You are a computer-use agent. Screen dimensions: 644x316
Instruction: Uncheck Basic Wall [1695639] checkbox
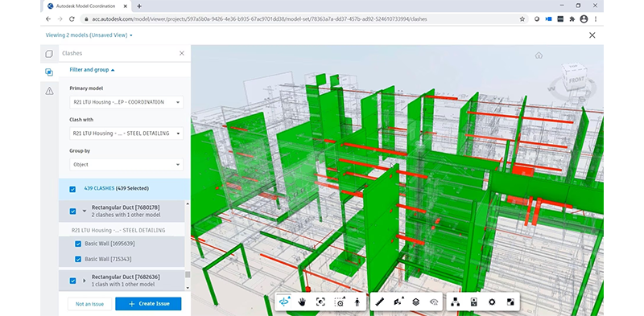coord(78,244)
